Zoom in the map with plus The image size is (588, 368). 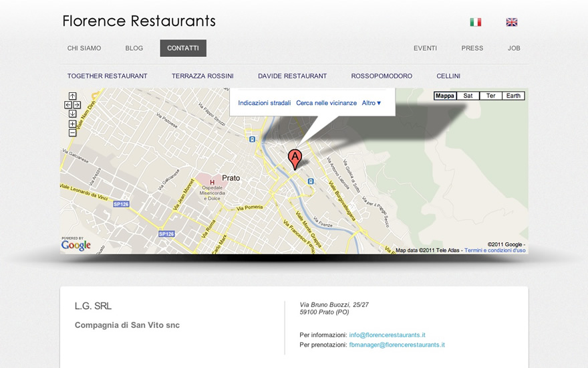point(72,124)
